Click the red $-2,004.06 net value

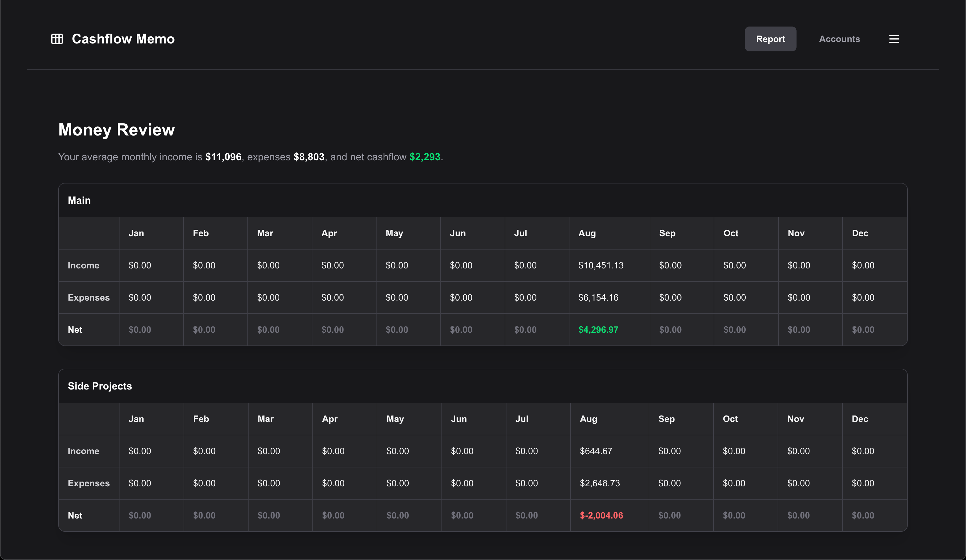click(601, 516)
